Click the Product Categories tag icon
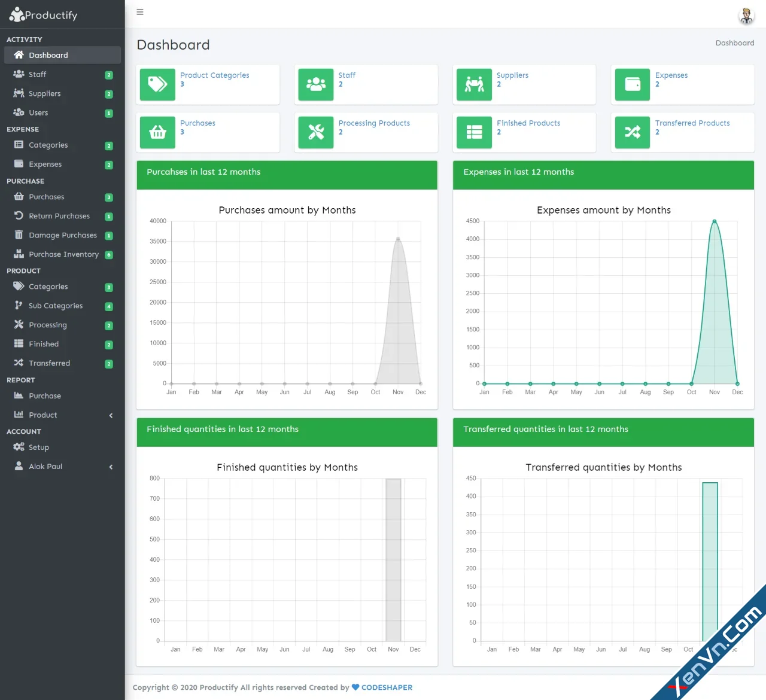The image size is (766, 700). (x=157, y=84)
